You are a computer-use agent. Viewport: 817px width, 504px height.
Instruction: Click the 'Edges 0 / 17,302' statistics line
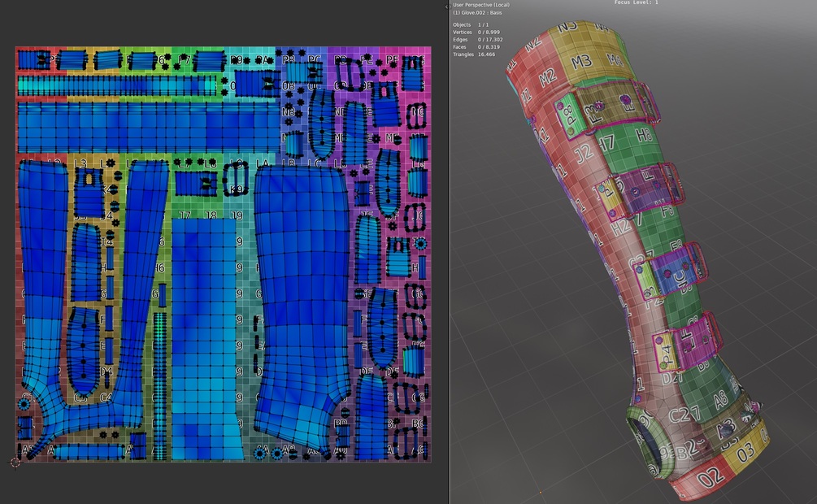click(478, 40)
